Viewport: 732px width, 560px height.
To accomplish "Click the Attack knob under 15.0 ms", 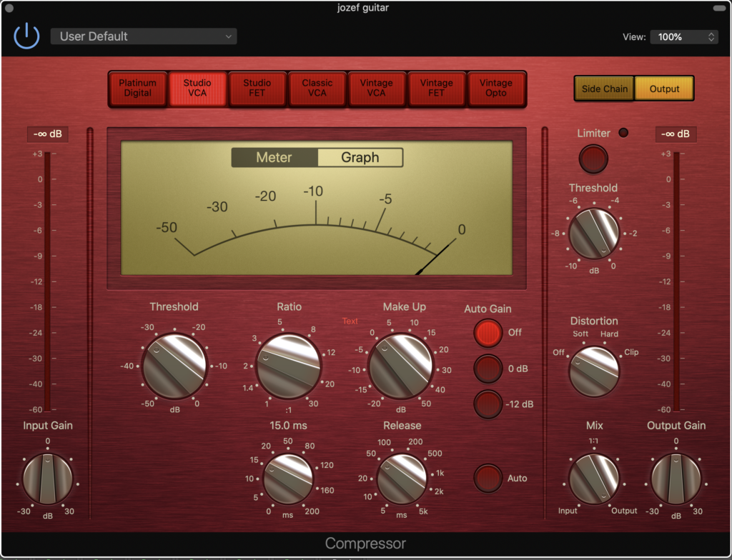I will (x=288, y=479).
